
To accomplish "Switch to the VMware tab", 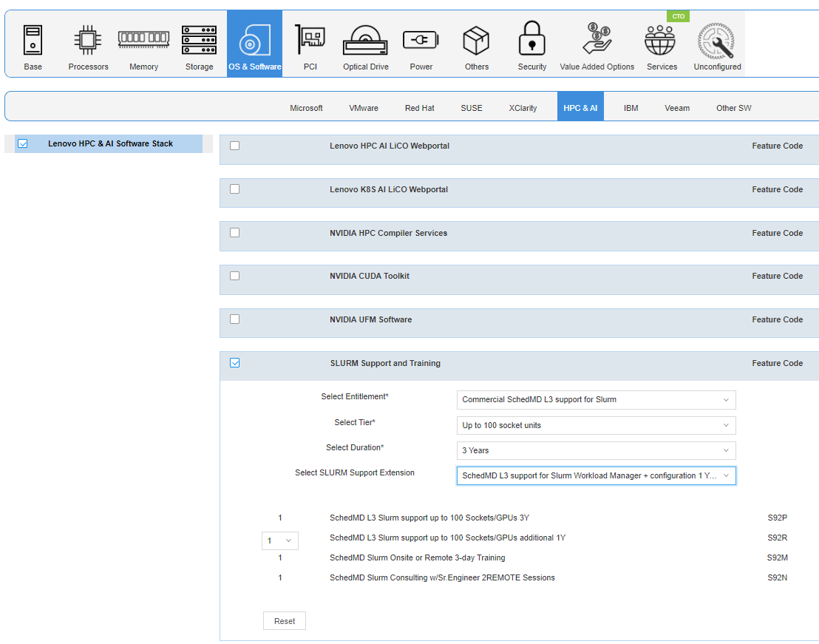I will coord(364,107).
